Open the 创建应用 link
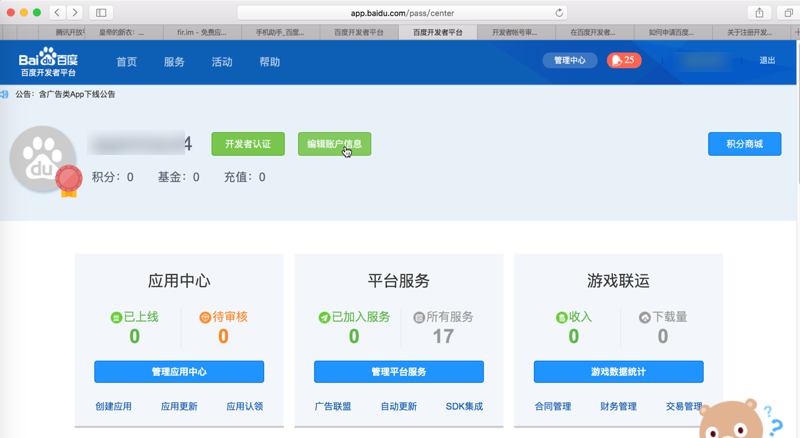The width and height of the screenshot is (800, 438). [x=113, y=406]
